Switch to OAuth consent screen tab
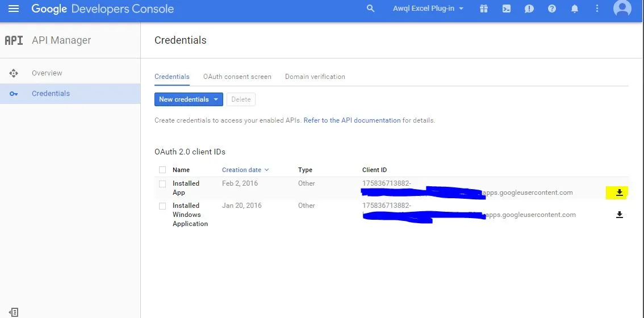 pos(237,77)
